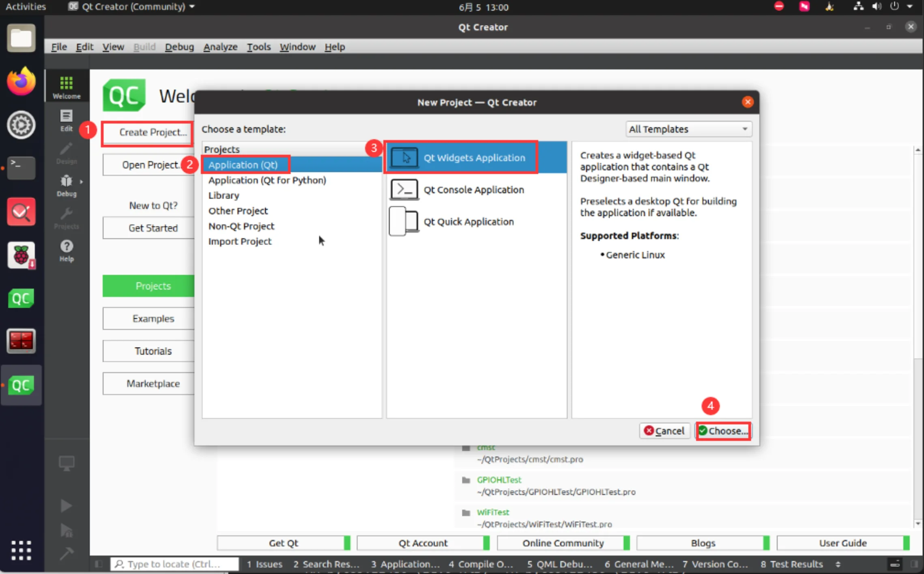The height and width of the screenshot is (574, 924).
Task: Open Raspberry Pi Imager in dock
Action: click(21, 255)
